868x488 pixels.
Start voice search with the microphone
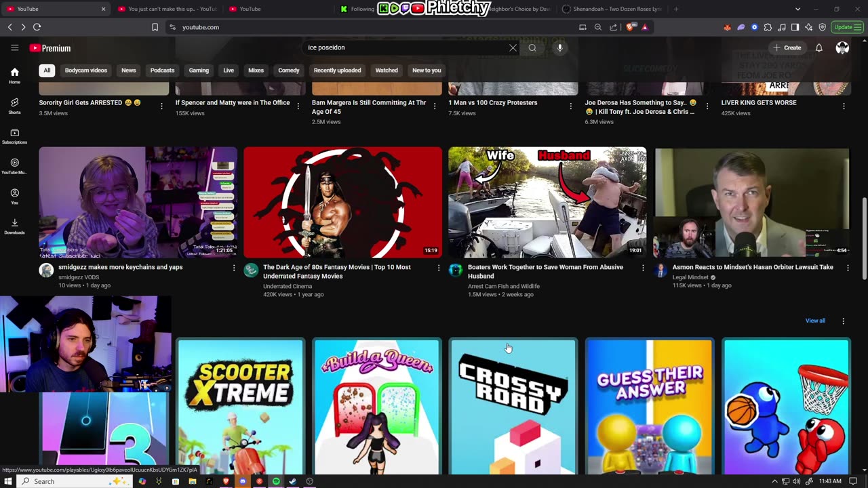click(559, 47)
